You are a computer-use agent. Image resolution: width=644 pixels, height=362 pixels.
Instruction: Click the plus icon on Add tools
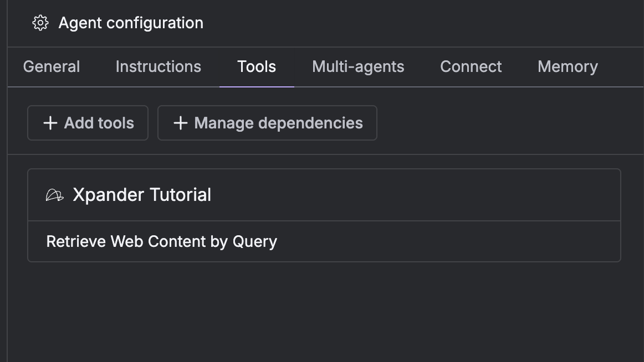tap(50, 123)
